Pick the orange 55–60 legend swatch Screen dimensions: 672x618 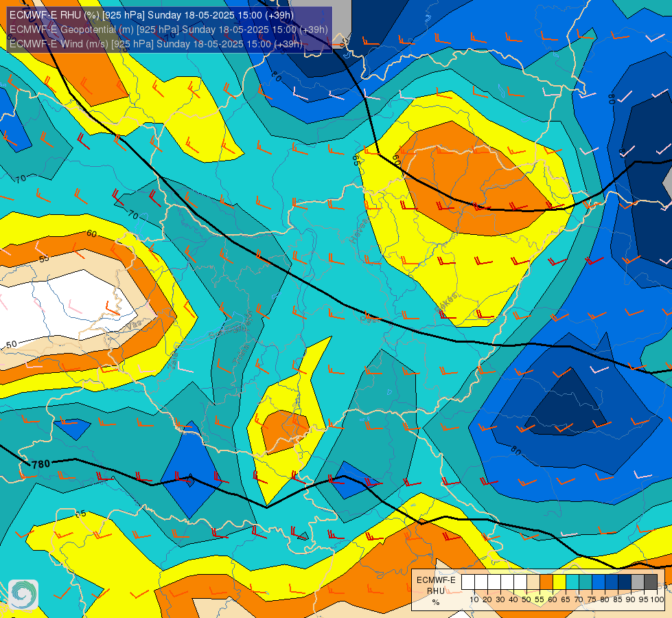pyautogui.click(x=546, y=583)
